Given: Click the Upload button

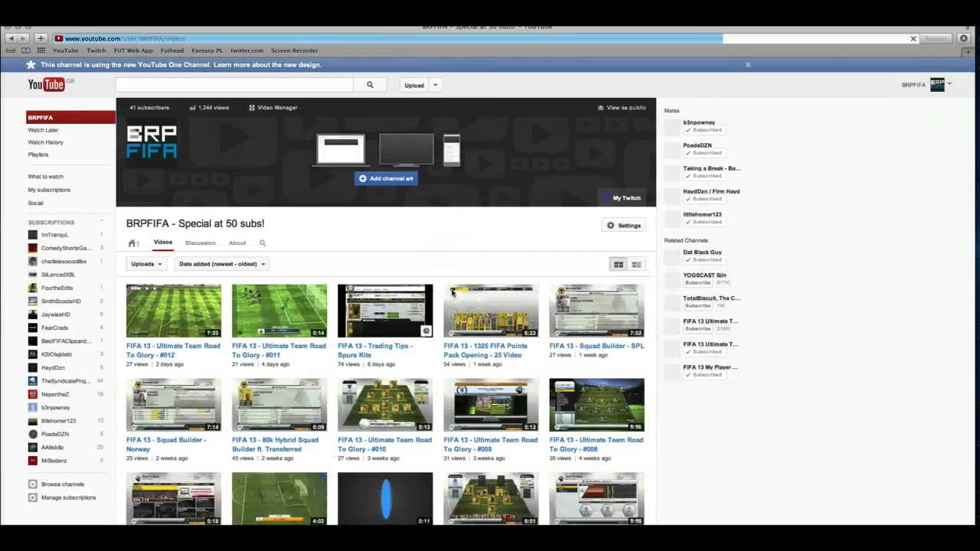Looking at the screenshot, I should coord(414,85).
